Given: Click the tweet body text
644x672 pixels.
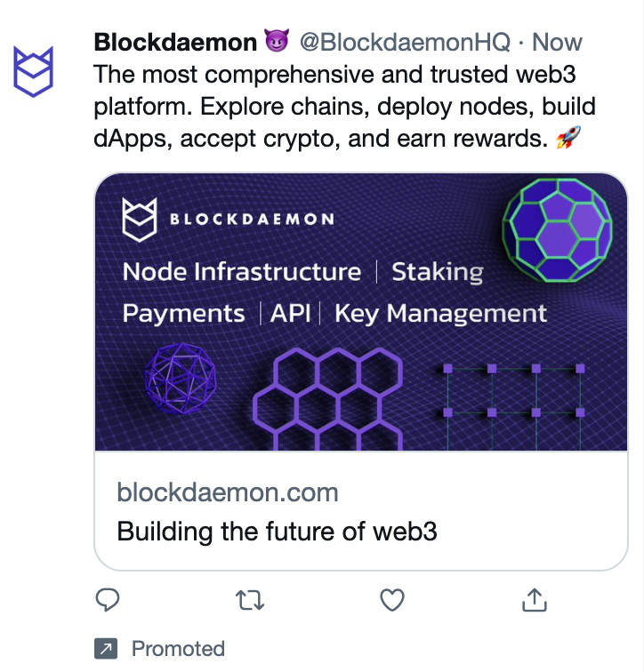Looking at the screenshot, I should [344, 108].
